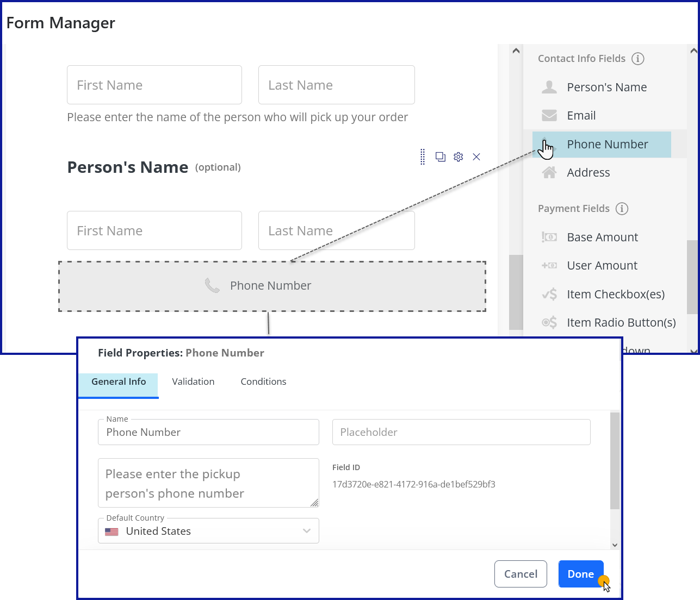Remove field with the X icon

pyautogui.click(x=476, y=157)
